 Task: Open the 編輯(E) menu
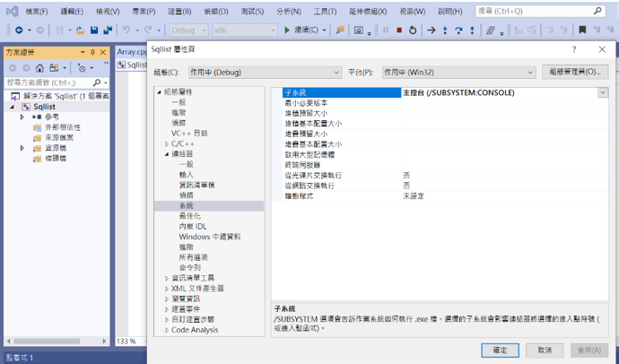click(72, 12)
